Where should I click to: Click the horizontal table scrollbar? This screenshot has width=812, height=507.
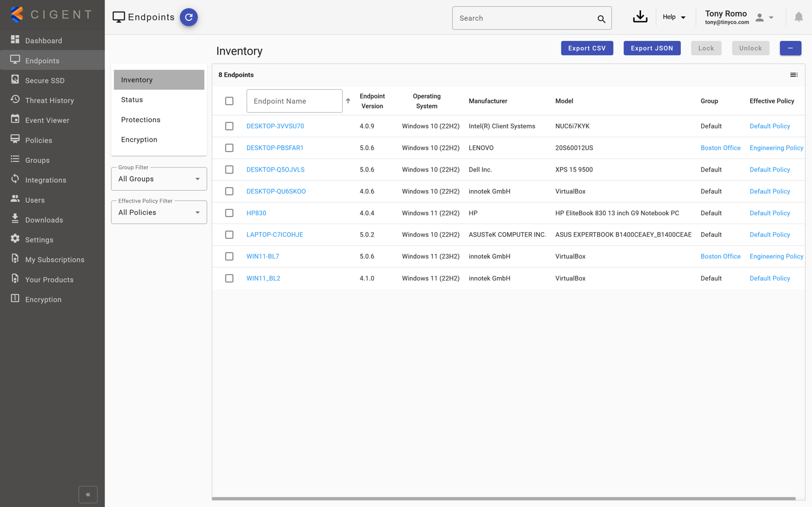point(503,498)
